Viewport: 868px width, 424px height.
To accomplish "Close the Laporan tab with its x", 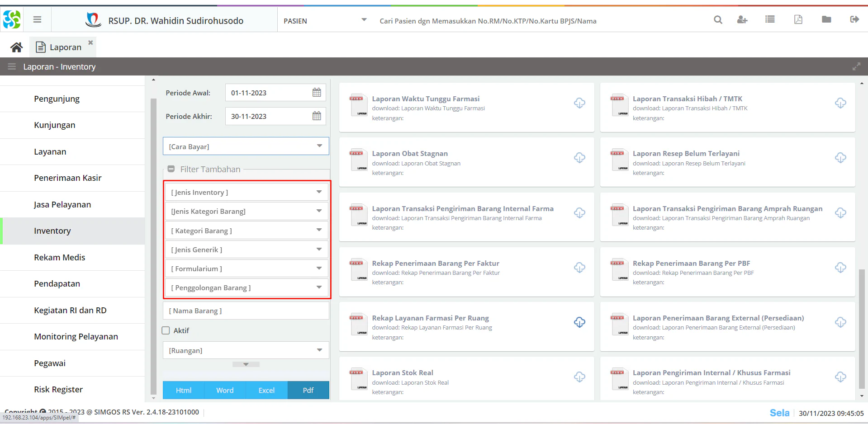I will click(90, 42).
